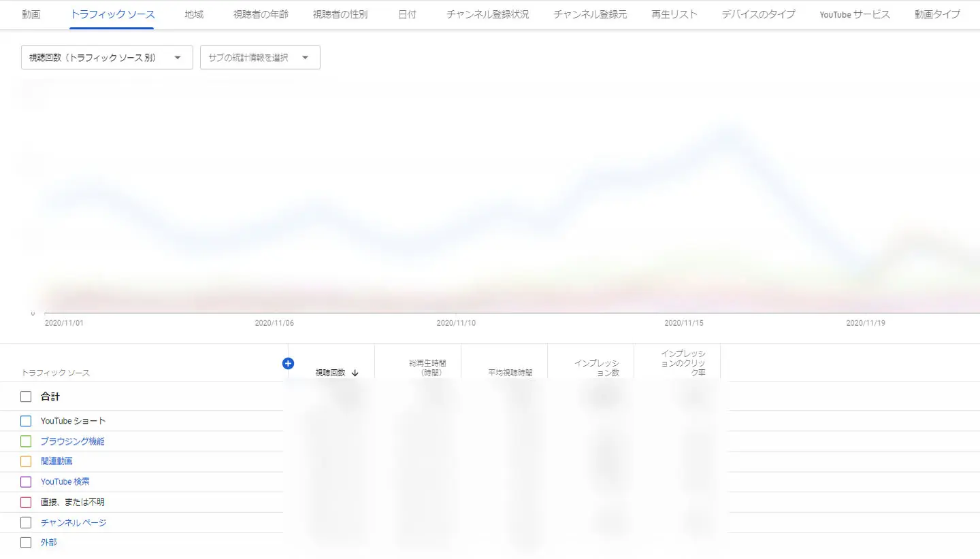The height and width of the screenshot is (559, 980).
Task: Select the トラフィック ソース tab
Action: click(112, 14)
